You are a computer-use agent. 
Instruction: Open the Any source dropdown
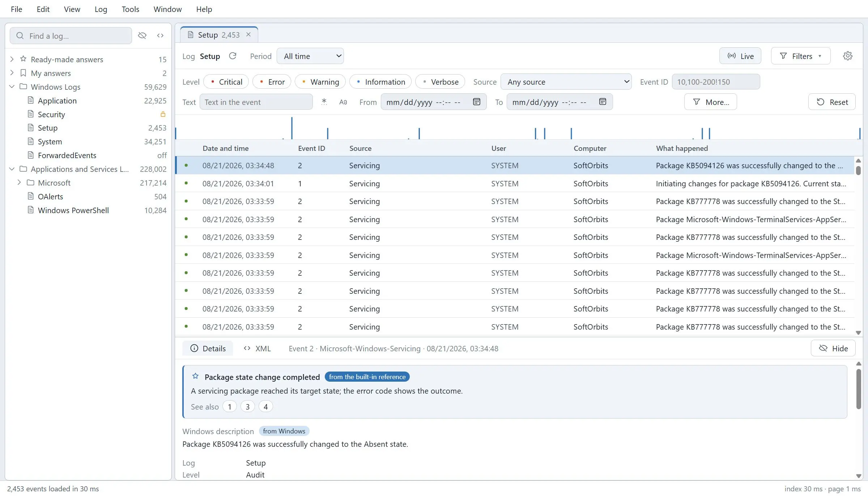(566, 82)
